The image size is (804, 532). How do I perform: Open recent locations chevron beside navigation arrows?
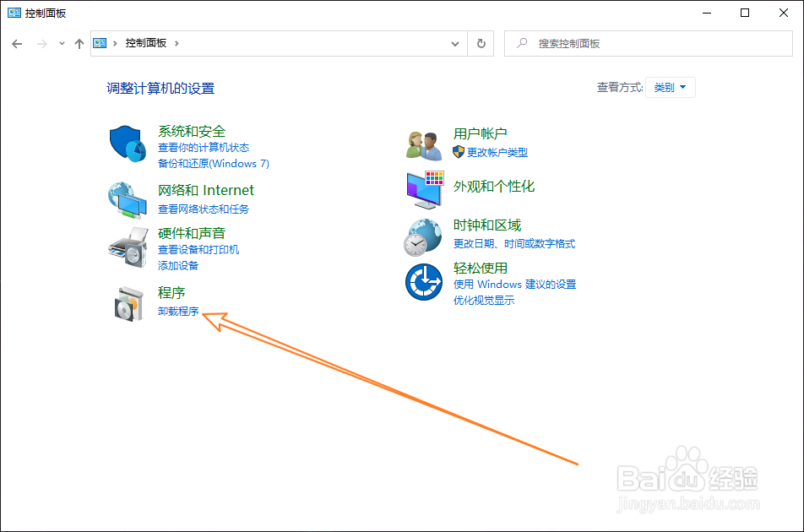(x=61, y=43)
